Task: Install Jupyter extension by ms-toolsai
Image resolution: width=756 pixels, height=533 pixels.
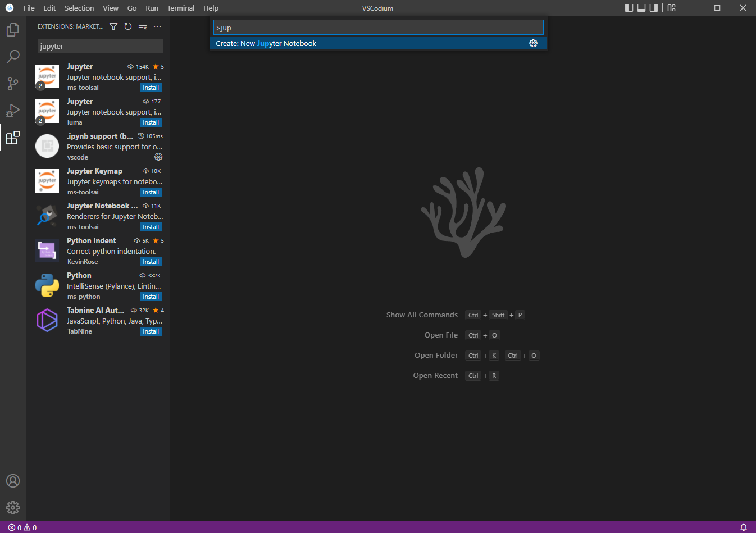Action: click(x=151, y=88)
